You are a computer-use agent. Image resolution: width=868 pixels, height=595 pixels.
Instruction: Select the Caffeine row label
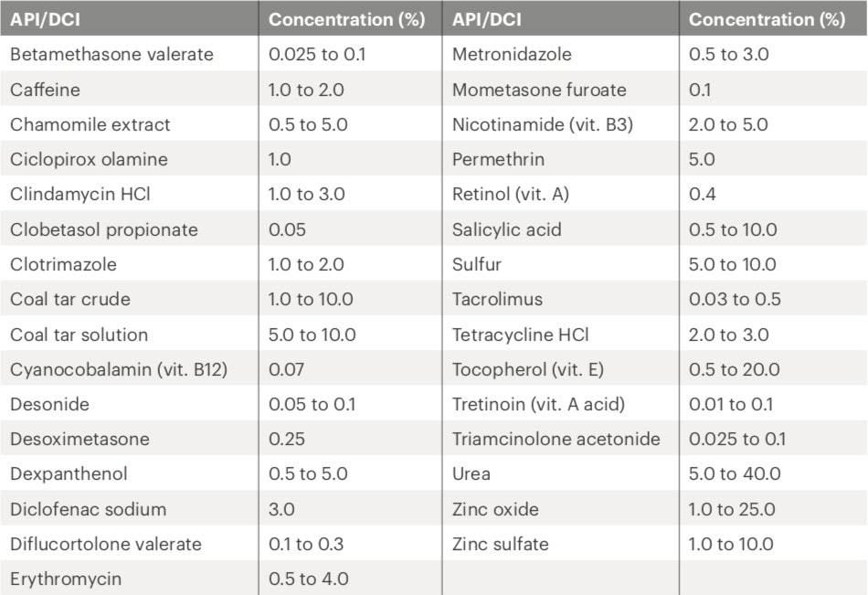[45, 90]
